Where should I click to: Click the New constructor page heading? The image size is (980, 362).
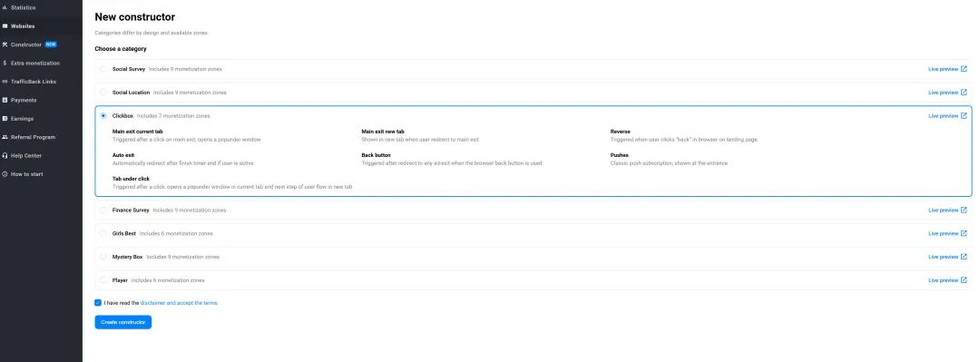pyautogui.click(x=135, y=17)
